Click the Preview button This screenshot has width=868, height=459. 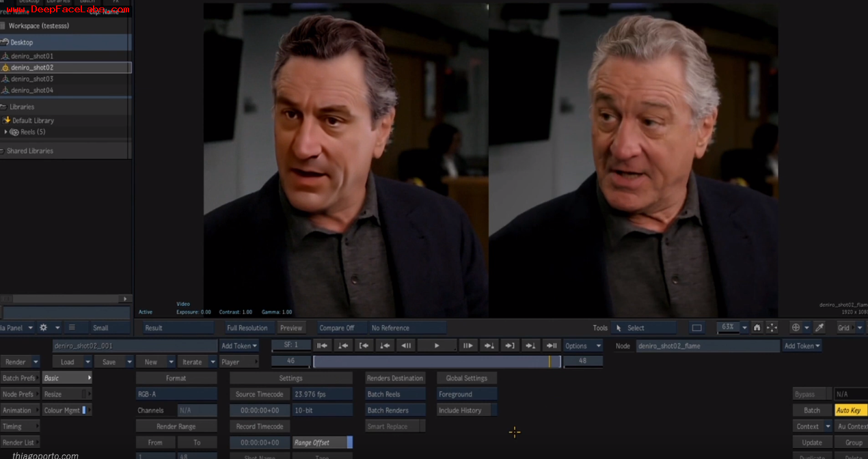click(x=290, y=328)
